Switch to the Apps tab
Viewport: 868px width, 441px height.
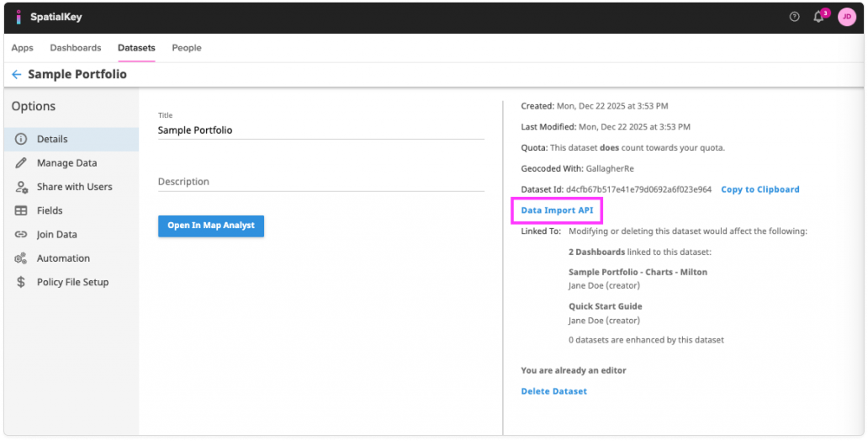(x=22, y=48)
